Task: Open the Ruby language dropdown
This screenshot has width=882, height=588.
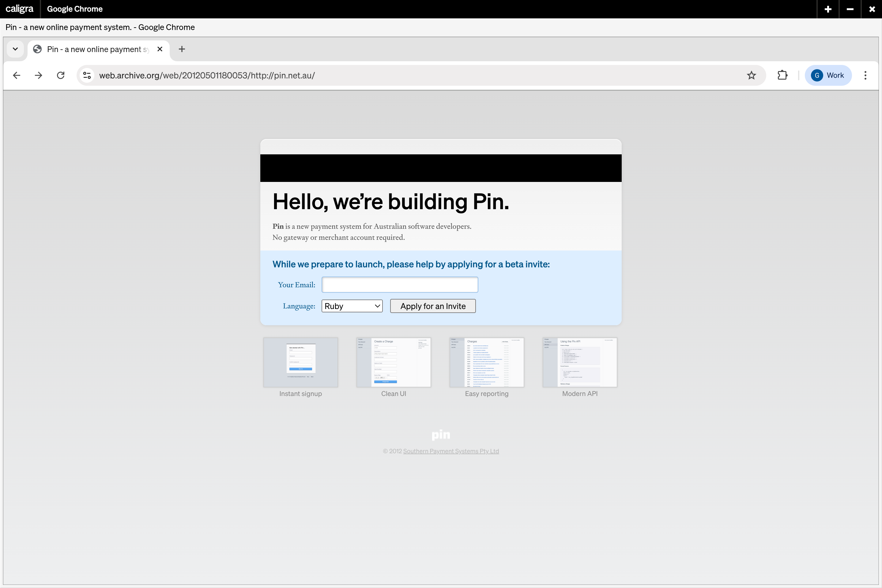Action: [352, 306]
